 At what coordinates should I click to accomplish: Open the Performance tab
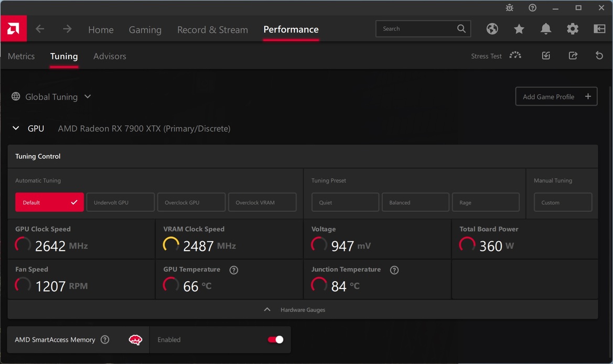tap(291, 29)
